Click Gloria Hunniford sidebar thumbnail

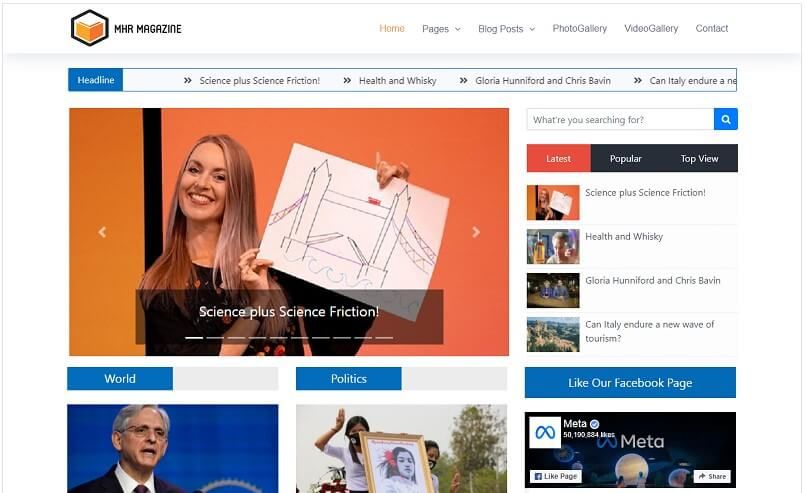tap(553, 290)
